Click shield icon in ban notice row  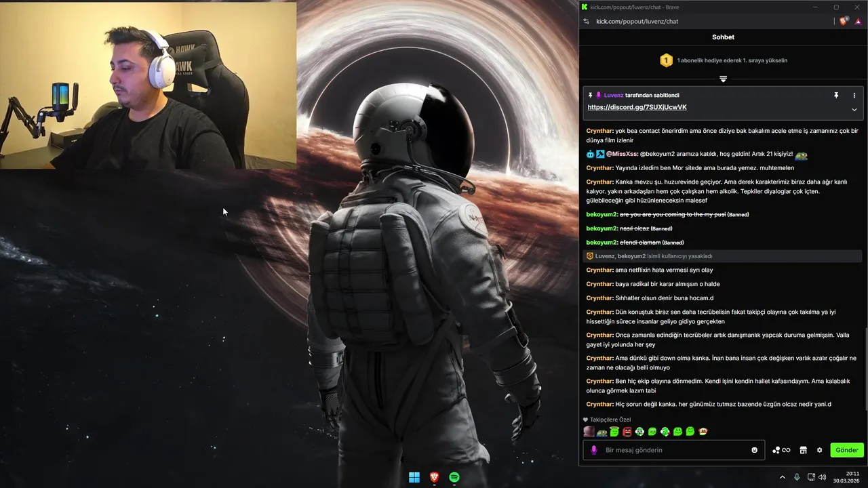590,256
